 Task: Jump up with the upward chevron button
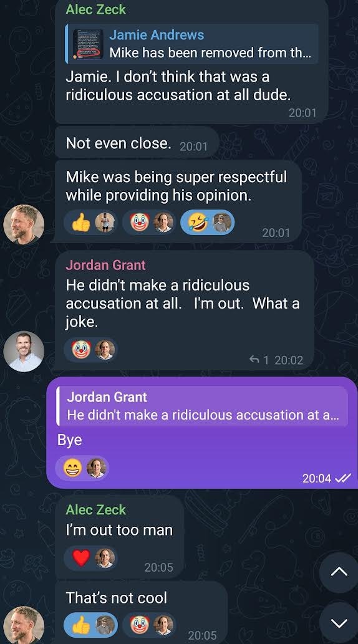[339, 572]
